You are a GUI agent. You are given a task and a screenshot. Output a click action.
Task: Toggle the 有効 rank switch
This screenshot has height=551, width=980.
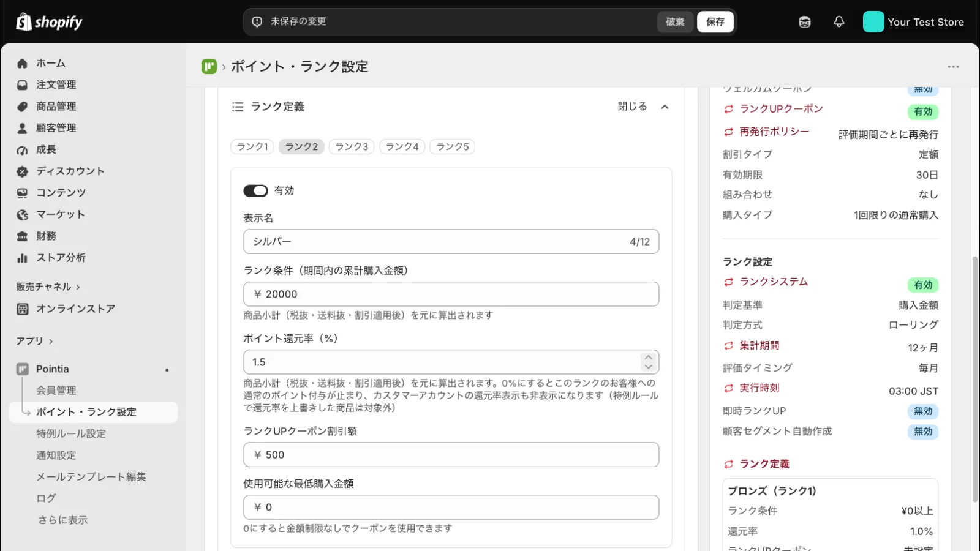(256, 191)
